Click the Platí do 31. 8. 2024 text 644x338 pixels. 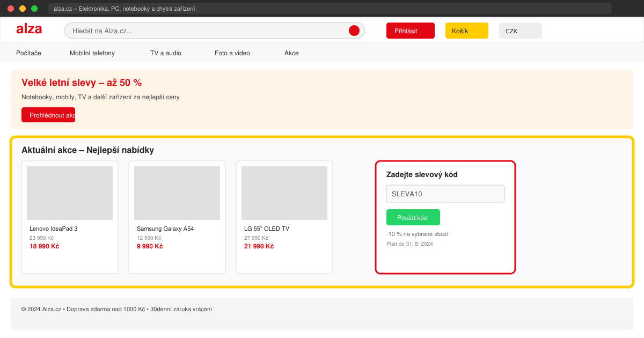pyautogui.click(x=409, y=244)
